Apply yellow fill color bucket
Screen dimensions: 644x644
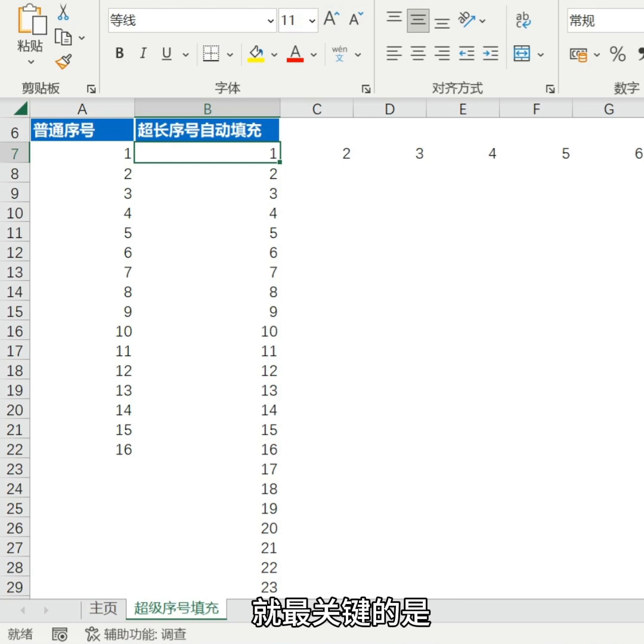[x=256, y=54]
